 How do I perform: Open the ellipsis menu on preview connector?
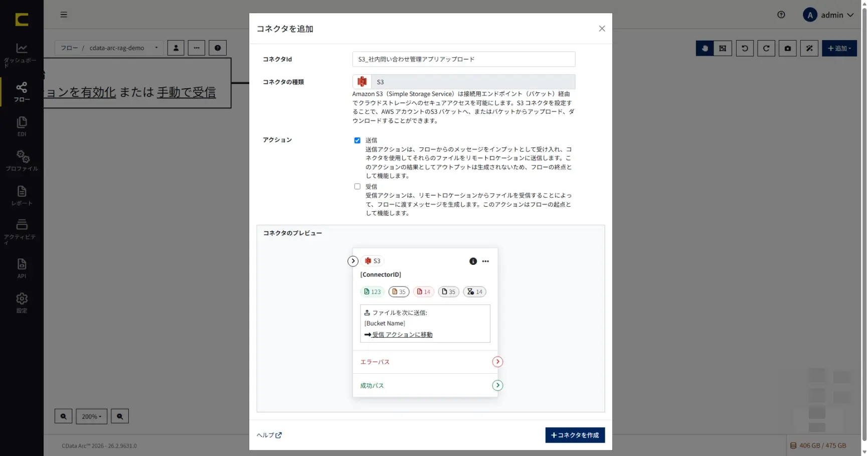(485, 261)
